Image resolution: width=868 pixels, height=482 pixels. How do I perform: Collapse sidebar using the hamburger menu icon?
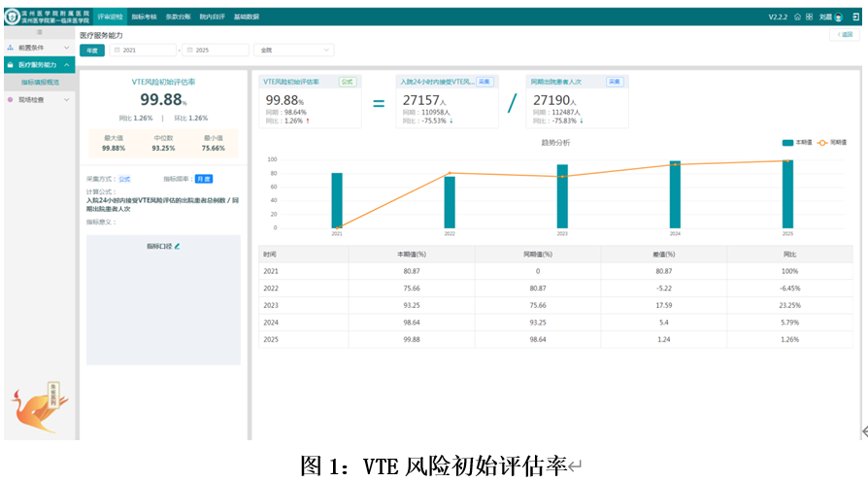click(40, 32)
